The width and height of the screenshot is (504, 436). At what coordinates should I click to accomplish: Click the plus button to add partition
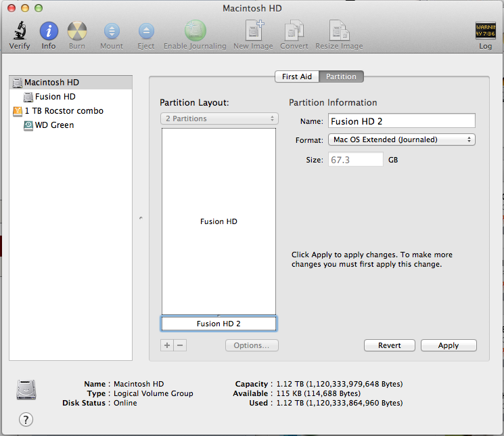[167, 345]
